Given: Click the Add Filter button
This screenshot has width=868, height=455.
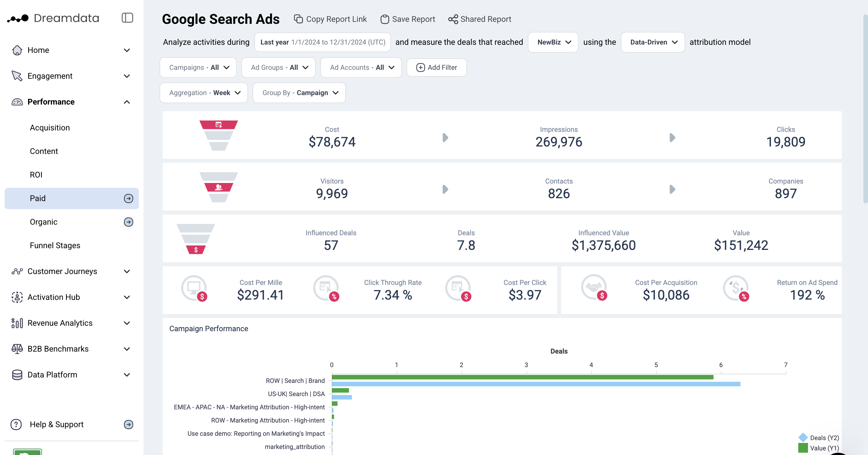Looking at the screenshot, I should [x=437, y=68].
